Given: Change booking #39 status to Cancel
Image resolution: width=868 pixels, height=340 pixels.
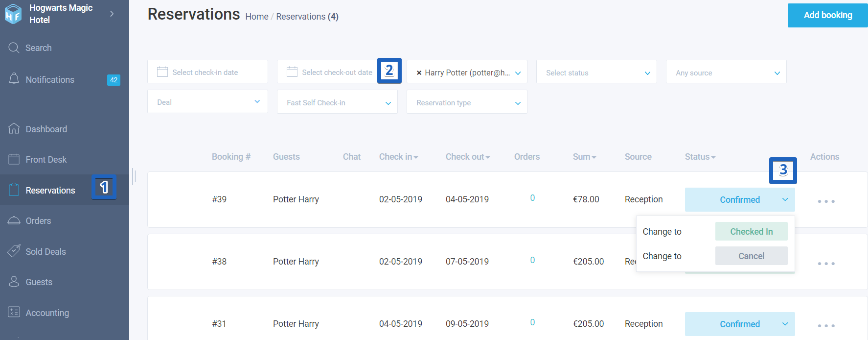Looking at the screenshot, I should [x=752, y=256].
